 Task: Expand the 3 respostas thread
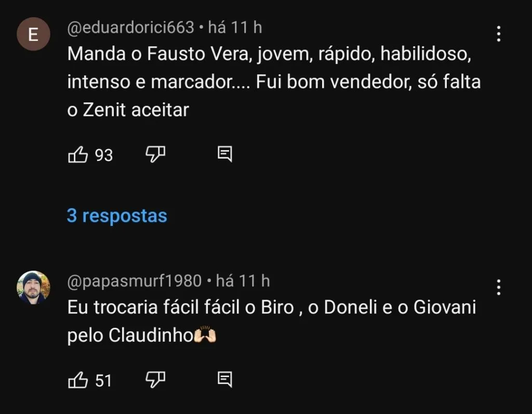pyautogui.click(x=117, y=215)
